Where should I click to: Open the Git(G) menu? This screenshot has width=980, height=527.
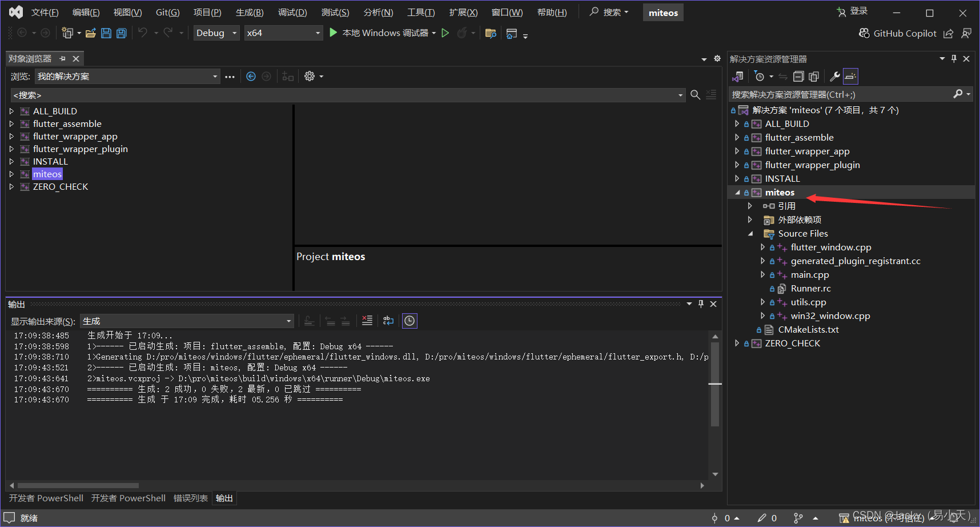tap(168, 13)
